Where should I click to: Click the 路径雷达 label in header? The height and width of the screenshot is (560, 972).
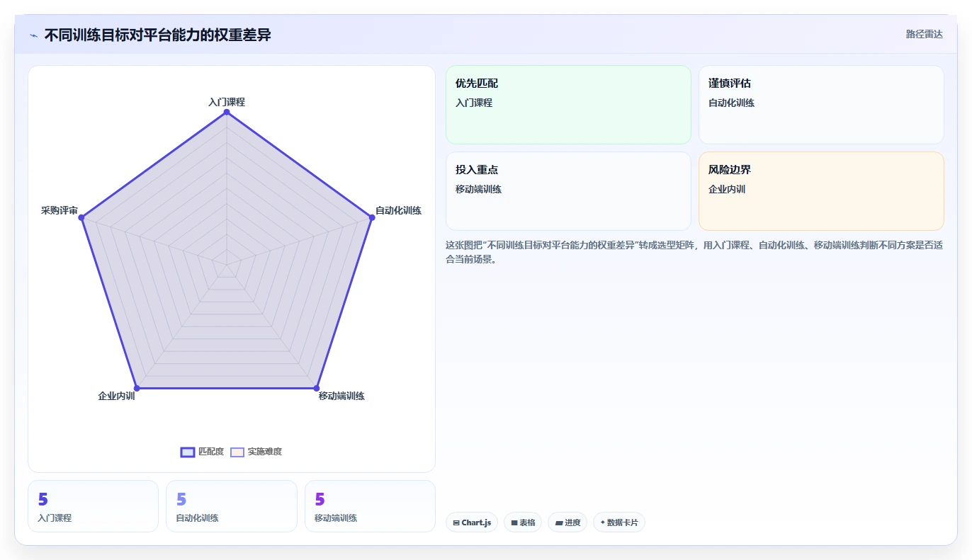pos(924,34)
